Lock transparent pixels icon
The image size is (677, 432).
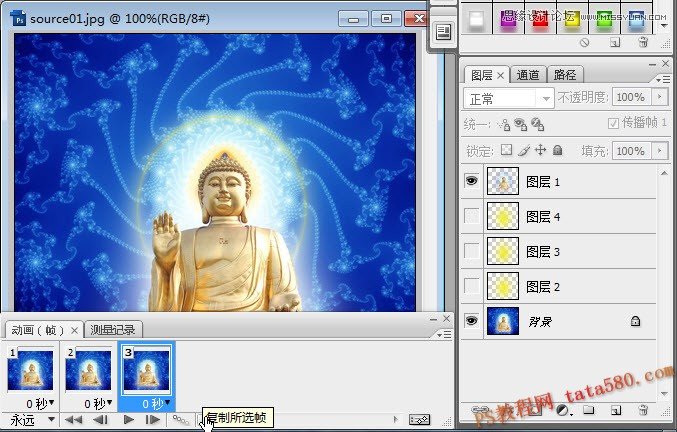pos(506,150)
